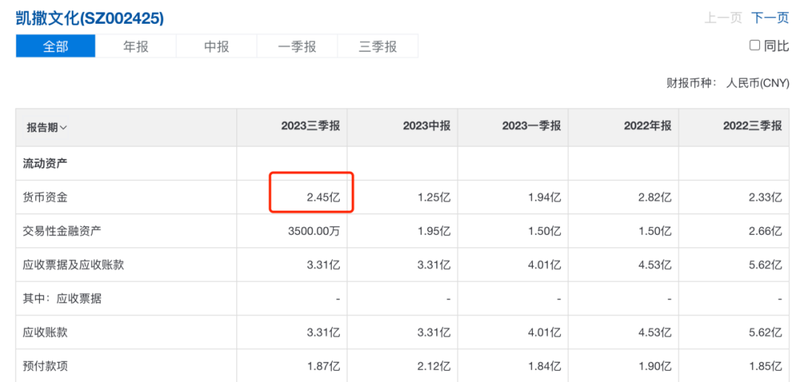This screenshot has width=800, height=382.
Task: Click the 上一页 link
Action: tap(723, 18)
